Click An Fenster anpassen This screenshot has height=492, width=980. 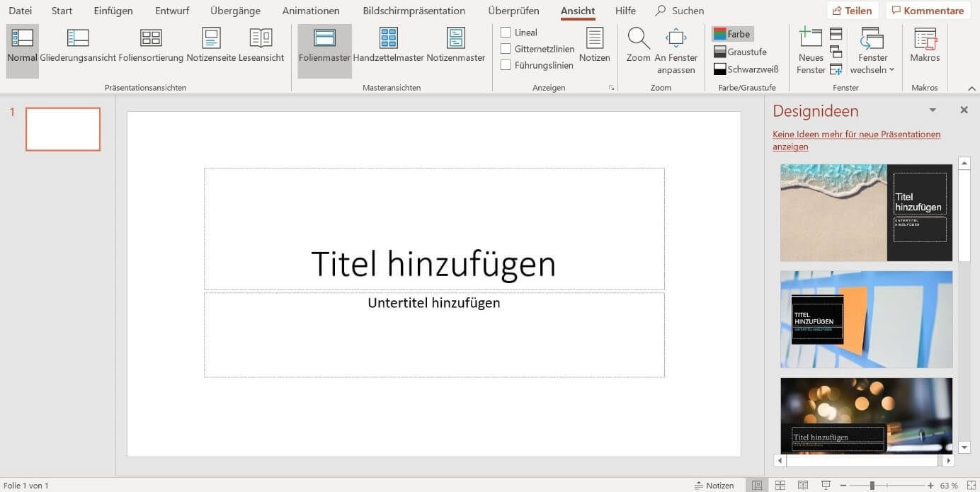pos(676,51)
